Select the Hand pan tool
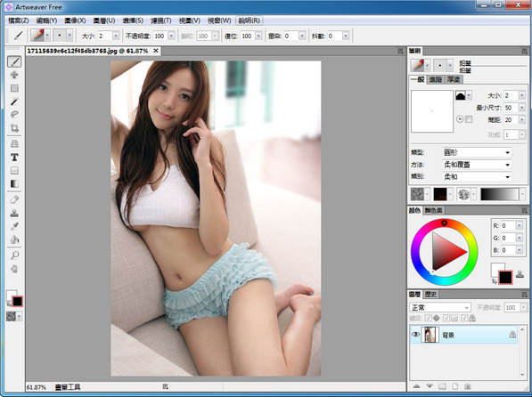Viewport: 532px width, 397px height. [x=14, y=269]
